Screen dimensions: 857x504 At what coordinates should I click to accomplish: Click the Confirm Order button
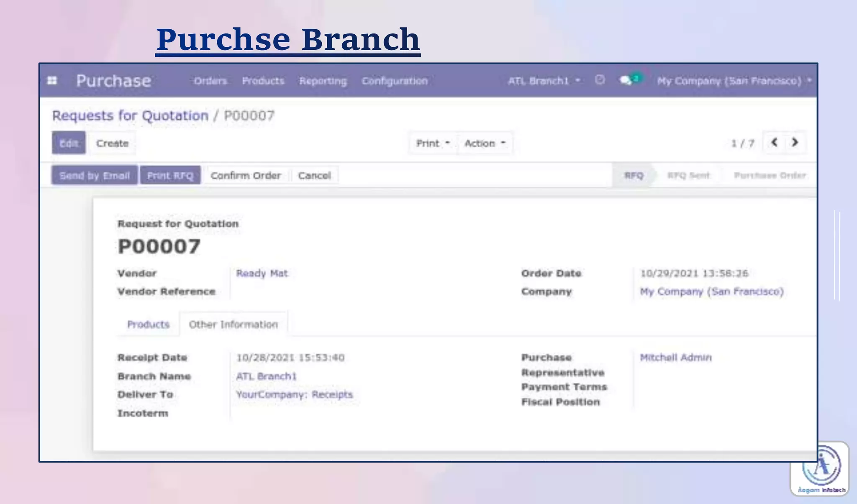(246, 176)
